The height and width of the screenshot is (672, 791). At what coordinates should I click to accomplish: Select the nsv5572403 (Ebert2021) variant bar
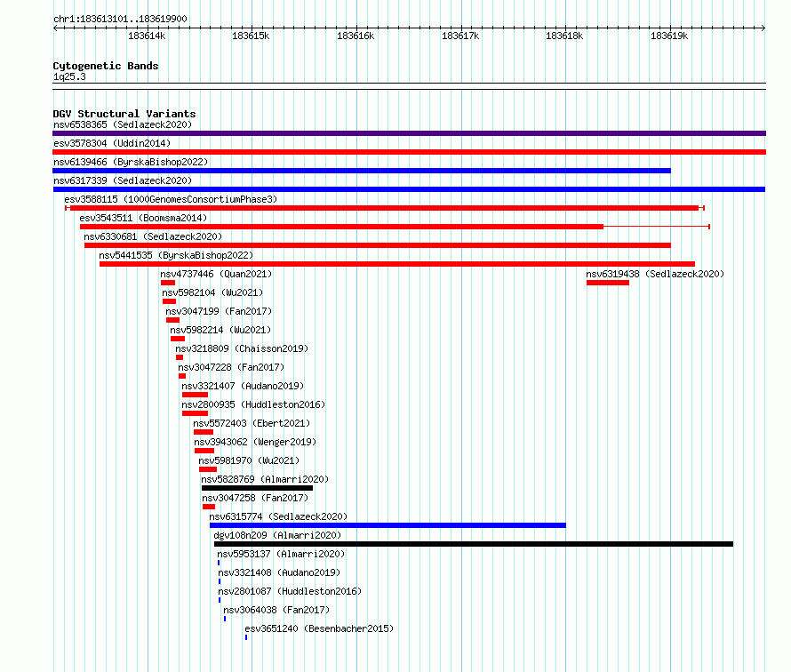(204, 432)
